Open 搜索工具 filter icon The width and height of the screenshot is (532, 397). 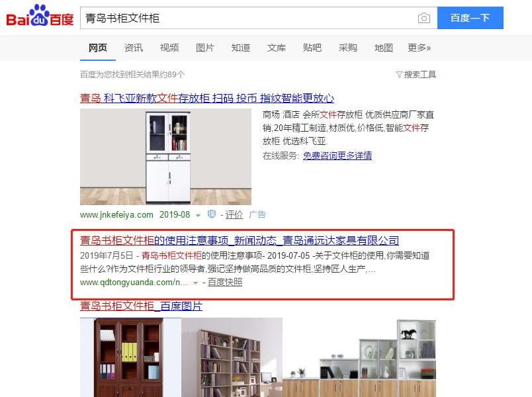coord(399,75)
